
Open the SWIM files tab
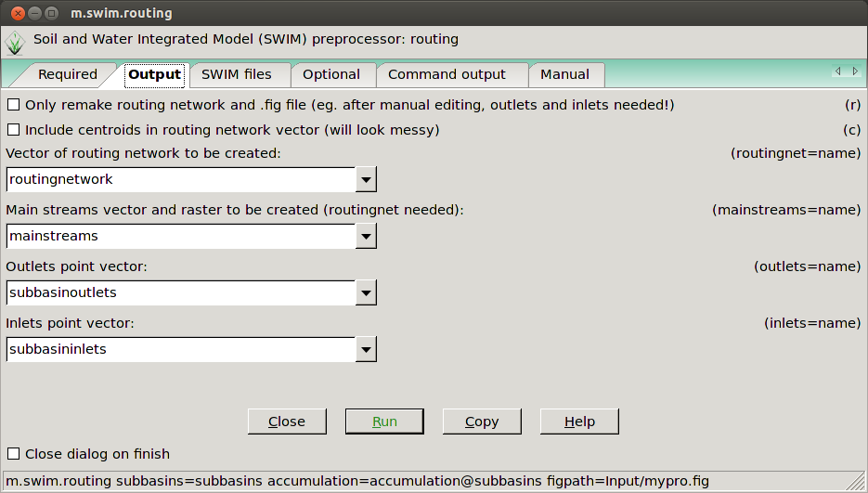point(237,74)
